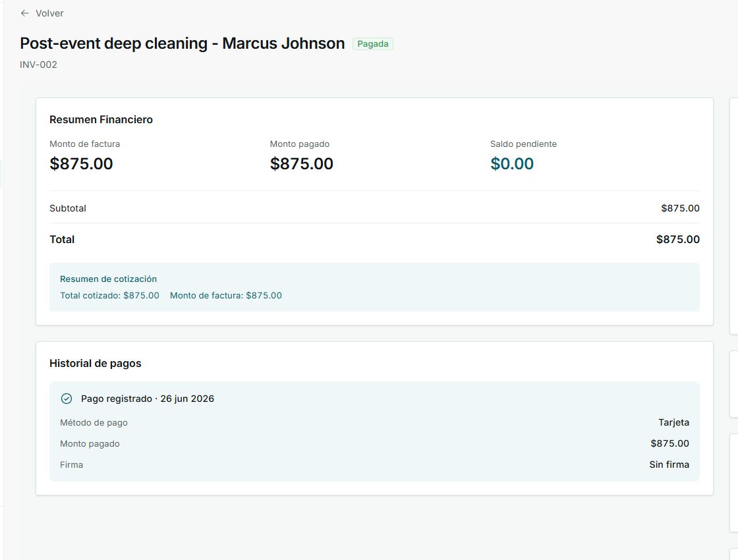Click the Pagada status badge
The image size is (738, 560).
point(373,43)
